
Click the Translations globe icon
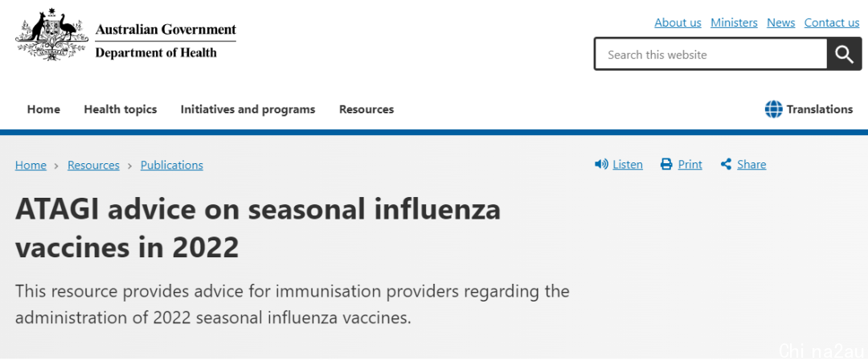pyautogui.click(x=773, y=109)
